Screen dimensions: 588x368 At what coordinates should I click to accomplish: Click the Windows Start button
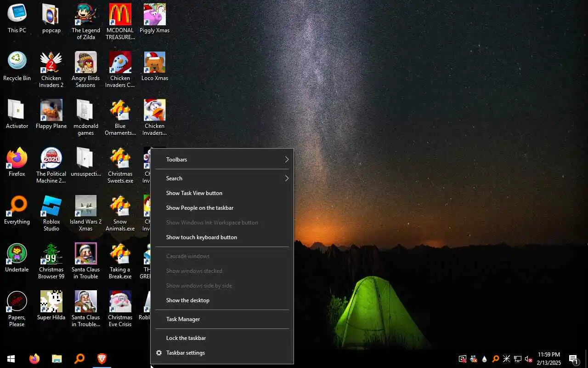[11, 359]
